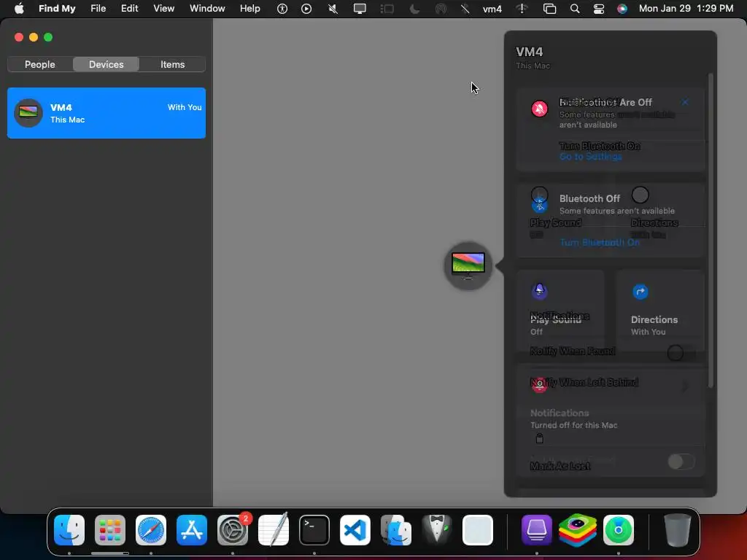Launch Safari from the dock
The height and width of the screenshot is (560, 747).
(151, 530)
